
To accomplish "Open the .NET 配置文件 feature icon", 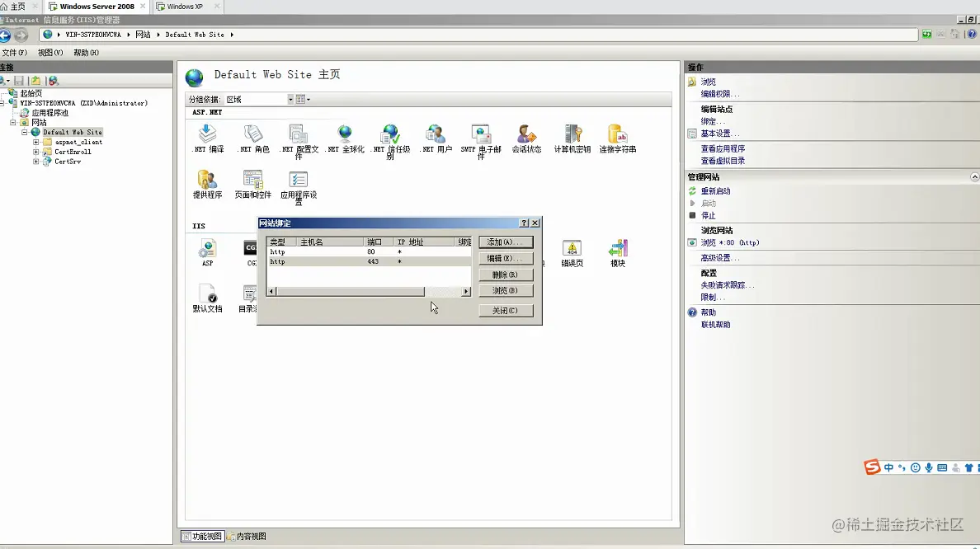I will [299, 142].
